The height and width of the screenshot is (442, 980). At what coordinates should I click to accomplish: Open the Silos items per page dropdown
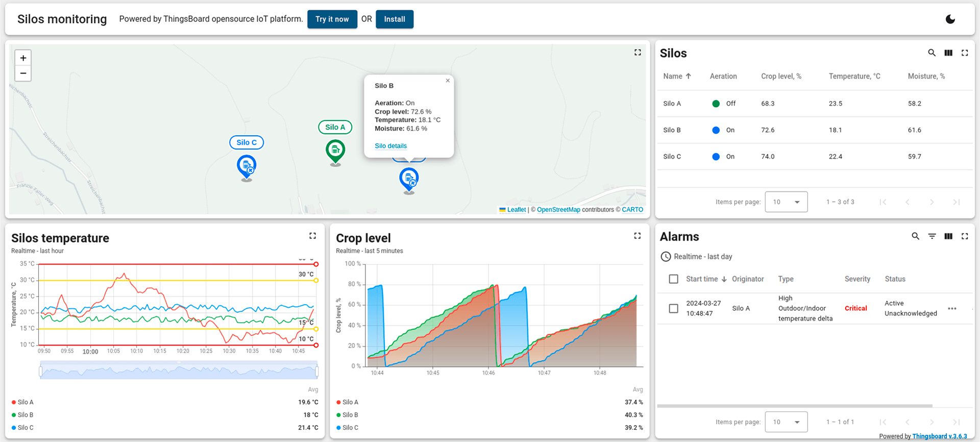[x=786, y=202]
